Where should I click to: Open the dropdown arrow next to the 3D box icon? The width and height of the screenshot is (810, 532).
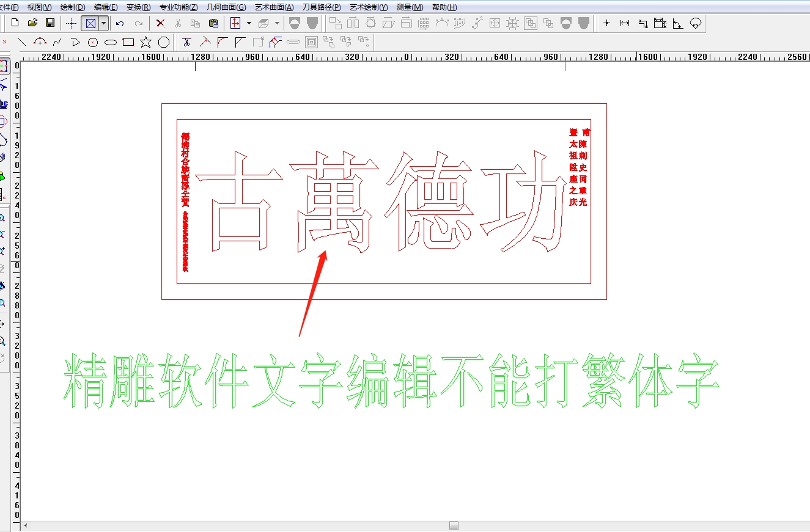(x=277, y=23)
